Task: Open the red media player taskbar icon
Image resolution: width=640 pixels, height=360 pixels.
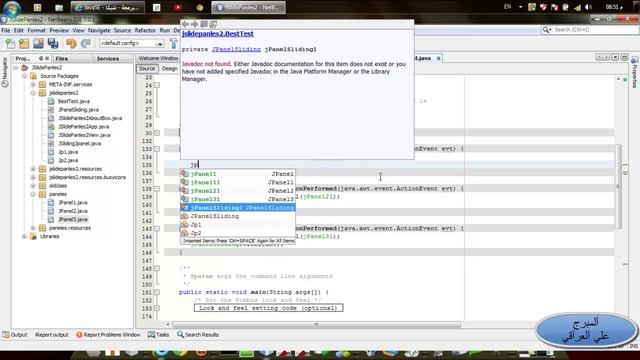Action: [178, 7]
